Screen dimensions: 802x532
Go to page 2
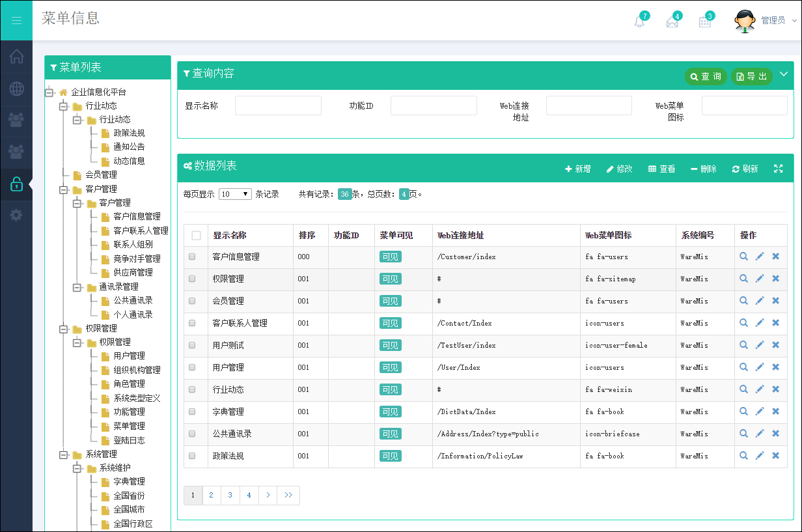(212, 496)
